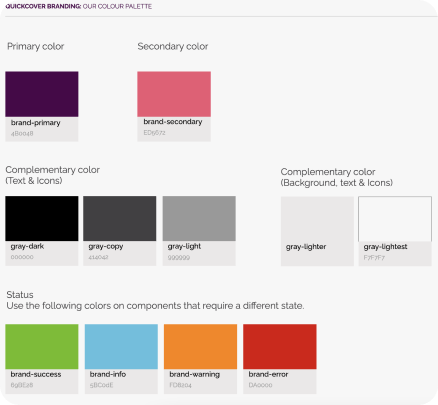Click the 'brand-warning' label
The image size is (438, 405).
click(194, 375)
